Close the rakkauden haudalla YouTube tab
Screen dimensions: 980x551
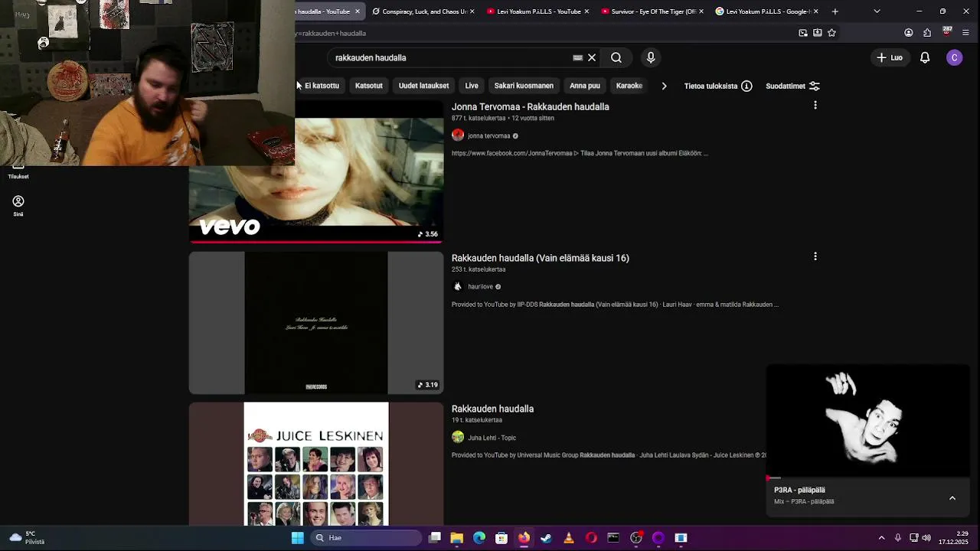tap(357, 11)
